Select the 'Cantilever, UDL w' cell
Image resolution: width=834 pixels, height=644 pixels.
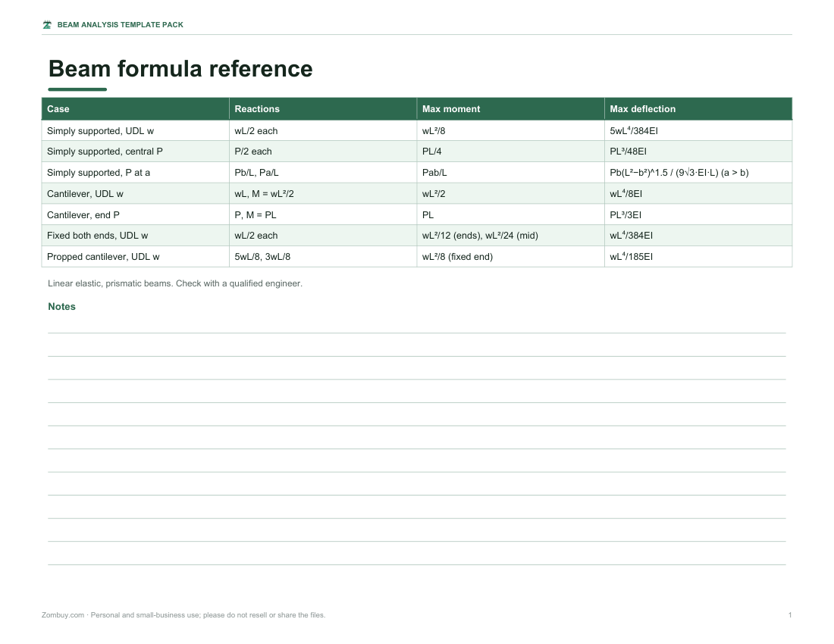(x=135, y=194)
